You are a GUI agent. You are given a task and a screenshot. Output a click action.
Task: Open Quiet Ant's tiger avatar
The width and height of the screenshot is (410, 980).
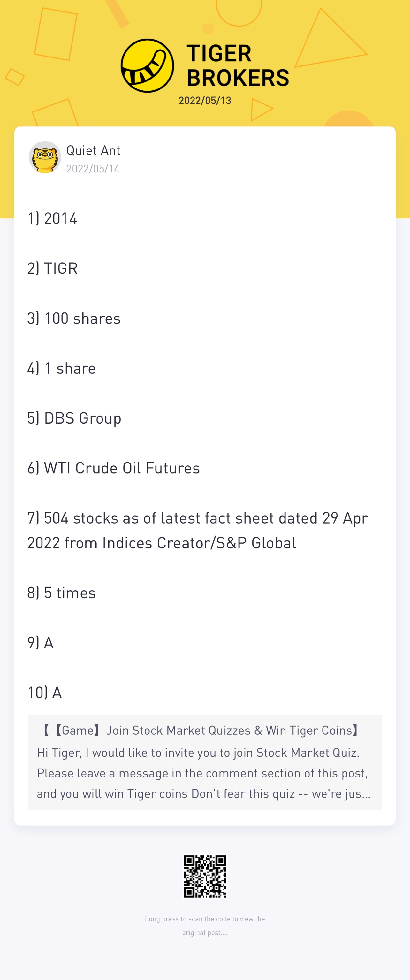[45, 157]
